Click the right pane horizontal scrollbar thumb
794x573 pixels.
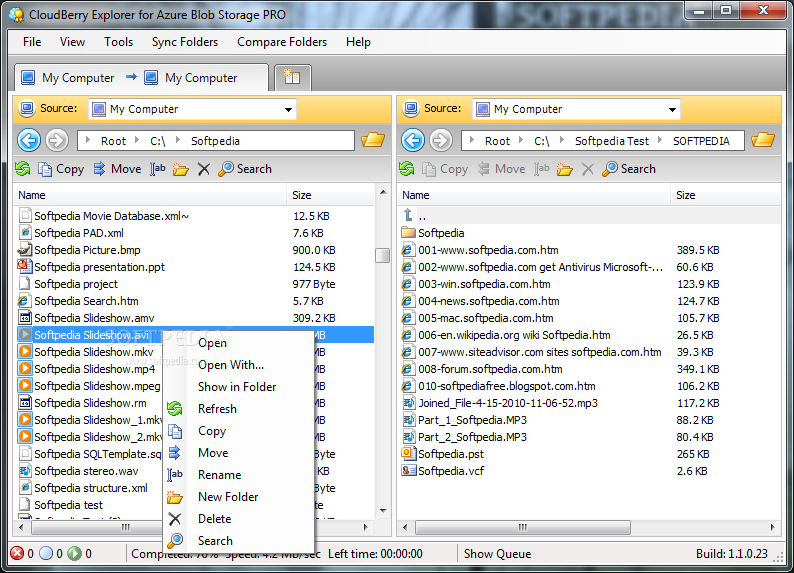(x=523, y=527)
